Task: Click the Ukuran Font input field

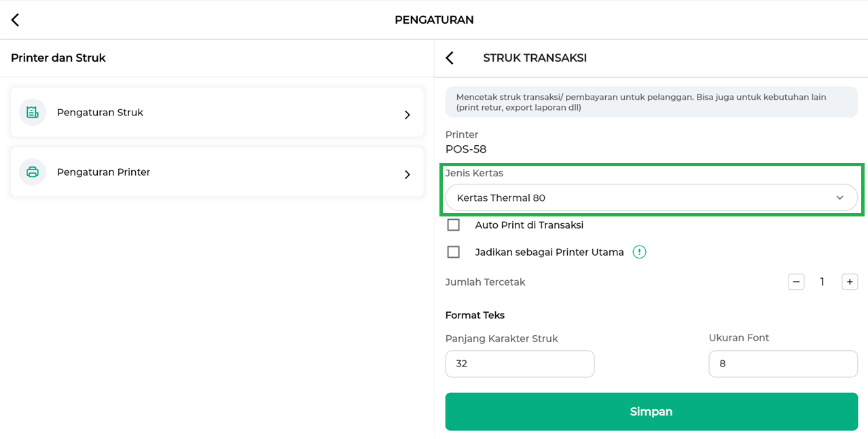Action: pyautogui.click(x=782, y=364)
